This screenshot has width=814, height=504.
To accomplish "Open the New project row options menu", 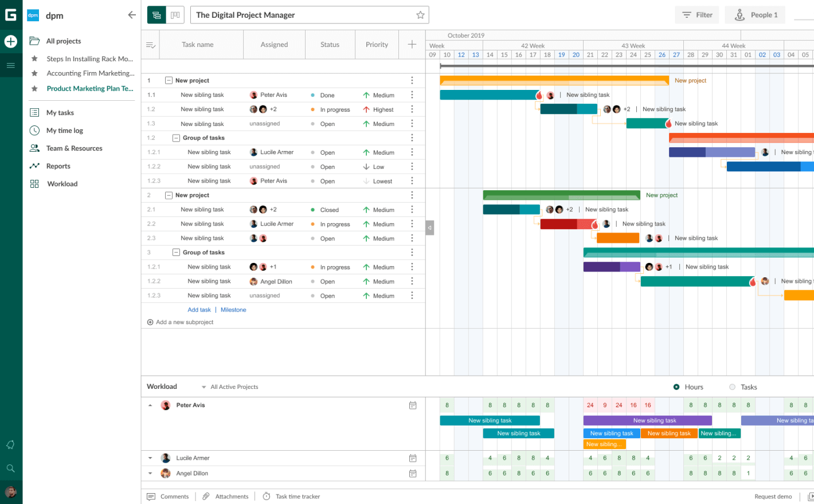I will coord(412,80).
